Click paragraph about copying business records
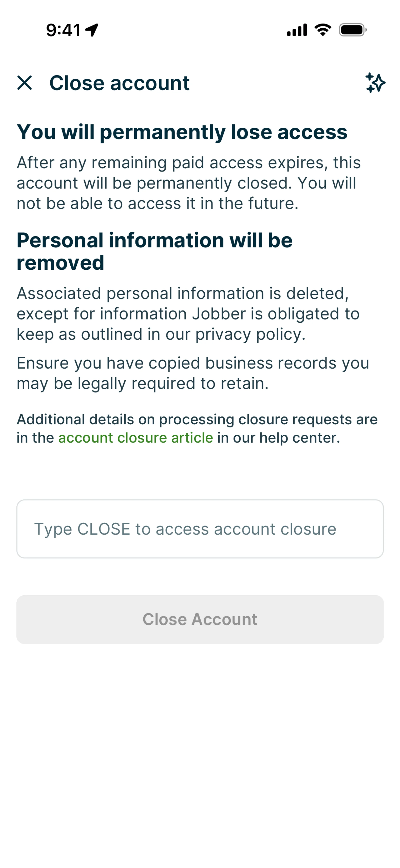 pos(192,373)
